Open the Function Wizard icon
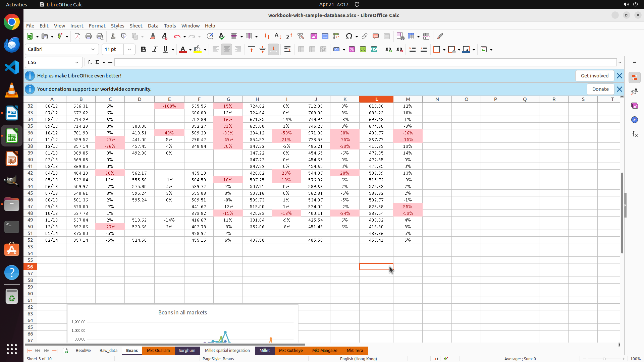Image resolution: width=644 pixels, height=362 pixels. [x=90, y=62]
